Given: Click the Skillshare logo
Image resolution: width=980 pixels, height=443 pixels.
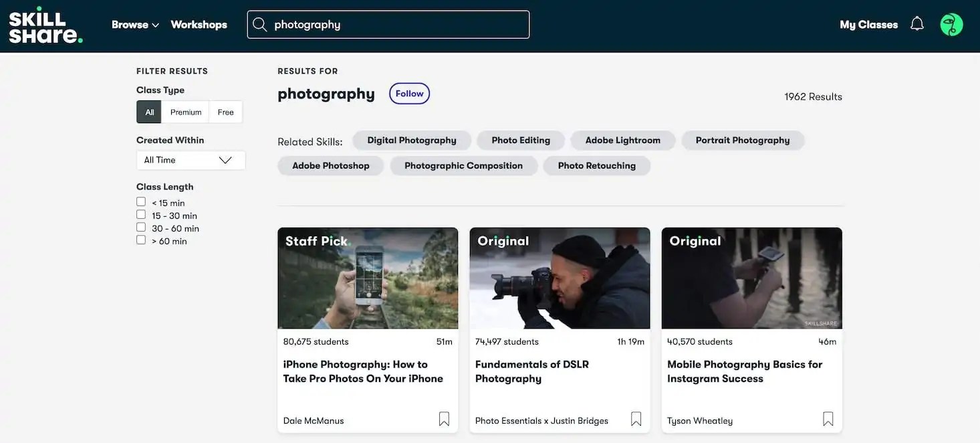Looking at the screenshot, I should click(x=45, y=23).
